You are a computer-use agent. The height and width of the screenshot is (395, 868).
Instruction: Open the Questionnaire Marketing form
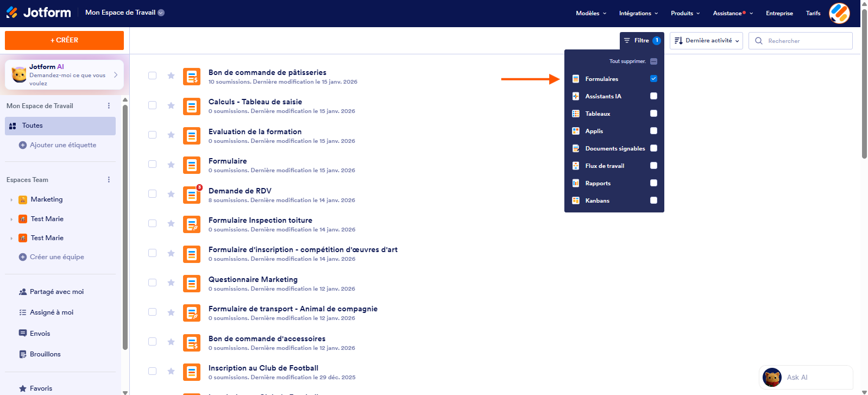click(253, 279)
